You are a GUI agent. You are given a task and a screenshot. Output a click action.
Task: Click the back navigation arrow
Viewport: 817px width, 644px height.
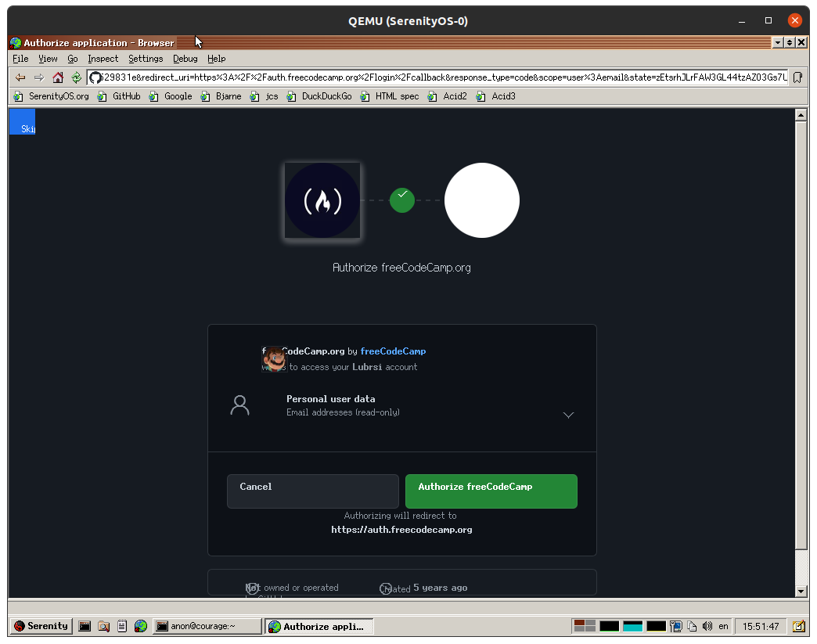20,77
